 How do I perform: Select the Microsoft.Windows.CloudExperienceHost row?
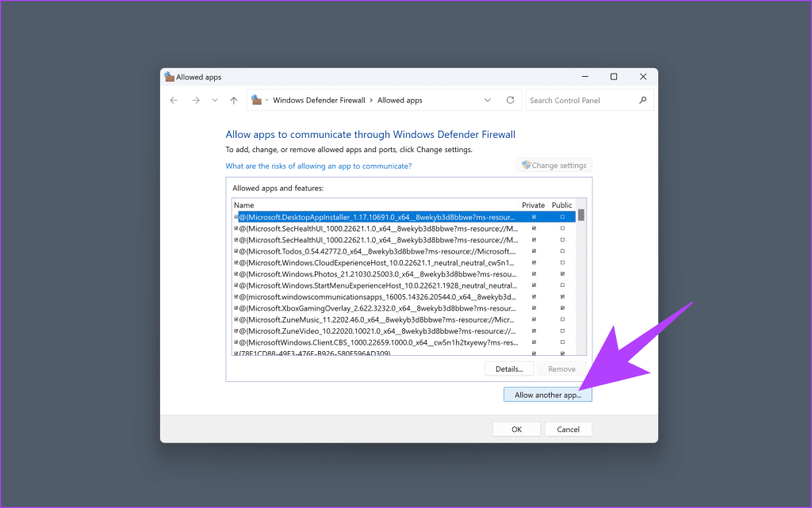(x=404, y=263)
